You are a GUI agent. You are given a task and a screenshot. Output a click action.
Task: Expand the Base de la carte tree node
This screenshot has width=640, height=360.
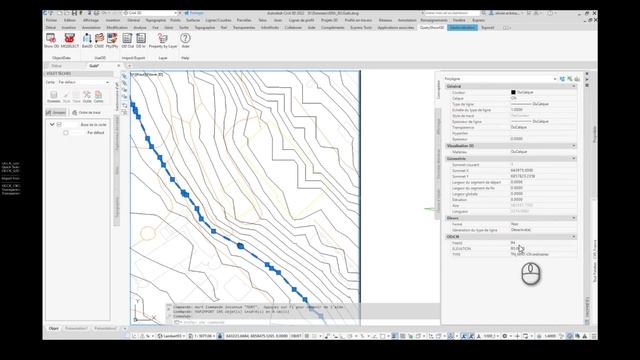pyautogui.click(x=52, y=124)
